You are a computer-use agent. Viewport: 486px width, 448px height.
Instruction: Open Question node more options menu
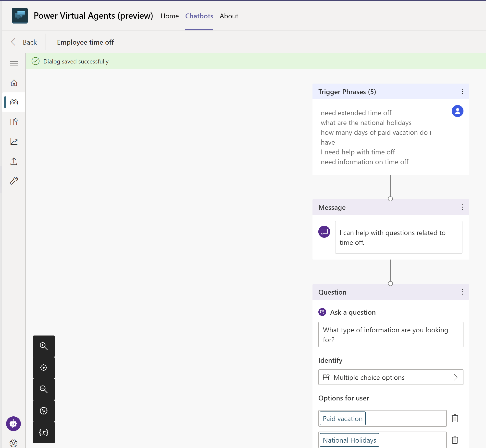(462, 292)
